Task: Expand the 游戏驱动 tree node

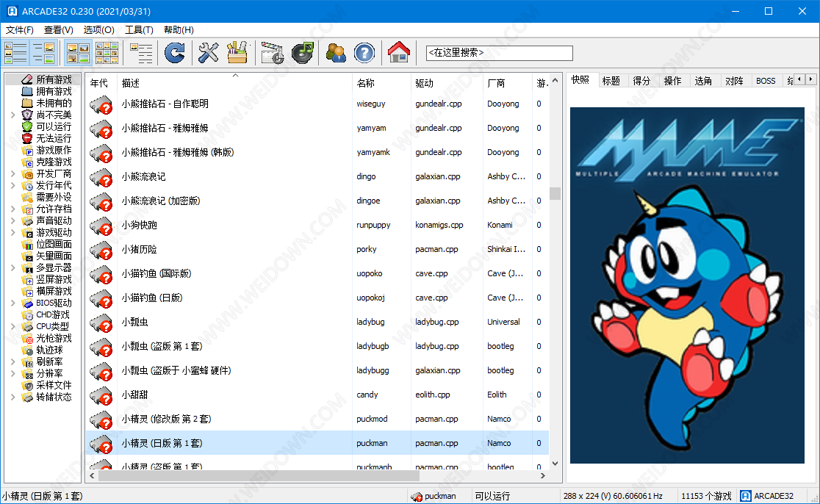Action: coord(13,232)
